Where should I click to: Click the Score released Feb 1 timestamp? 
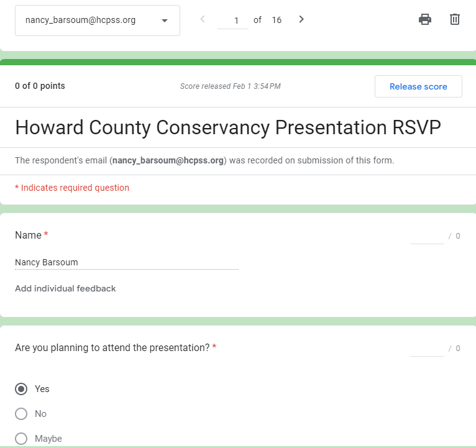point(230,86)
